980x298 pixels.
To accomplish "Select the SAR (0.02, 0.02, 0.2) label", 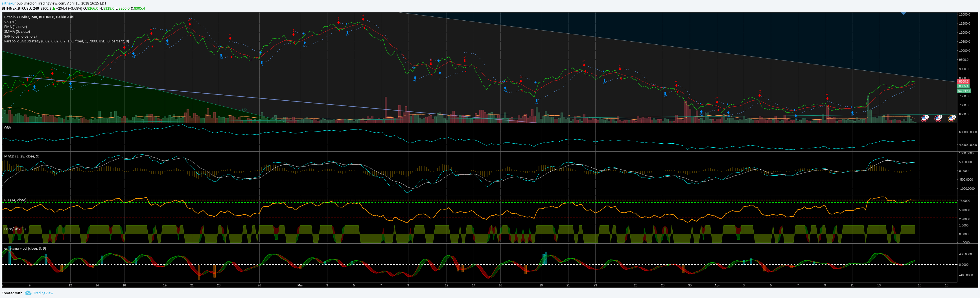I will (x=21, y=36).
